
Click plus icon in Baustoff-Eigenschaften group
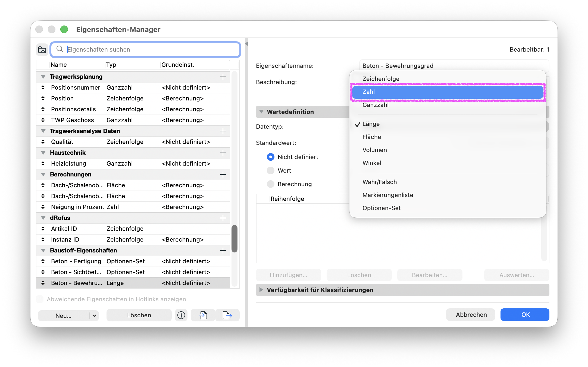coord(223,251)
